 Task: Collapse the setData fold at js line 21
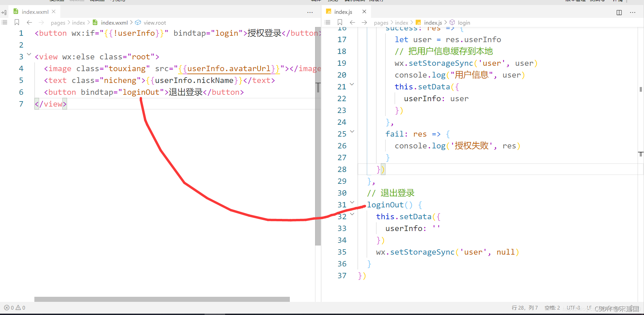(352, 84)
